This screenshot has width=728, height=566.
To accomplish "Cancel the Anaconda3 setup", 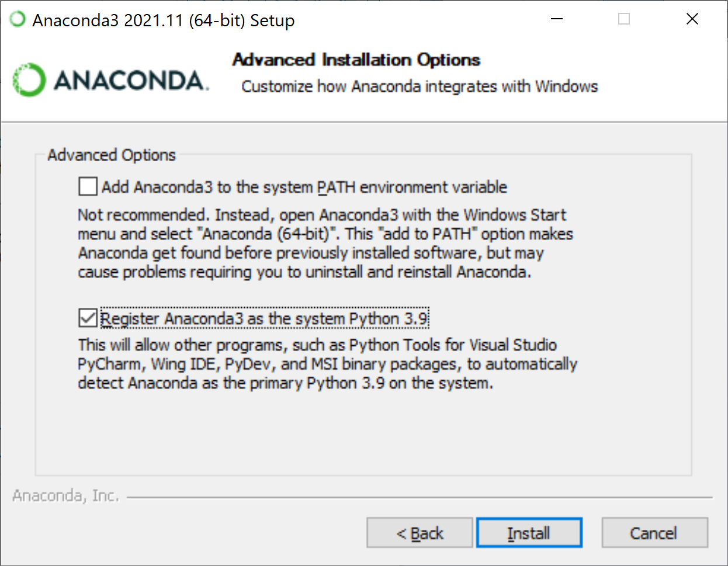I will pos(654,533).
